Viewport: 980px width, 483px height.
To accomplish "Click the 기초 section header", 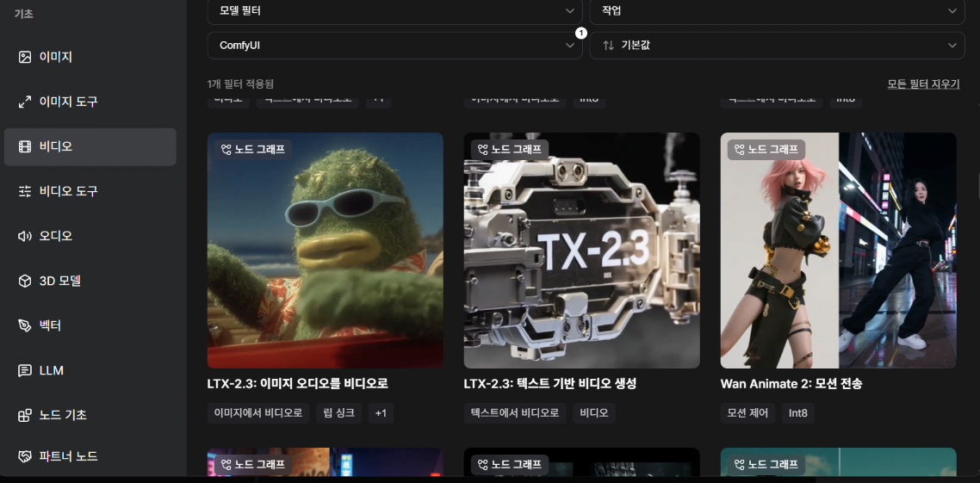I will pos(24,14).
